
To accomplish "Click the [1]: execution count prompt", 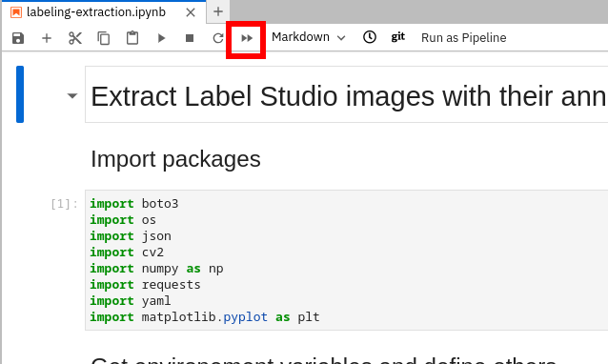I will tap(64, 204).
